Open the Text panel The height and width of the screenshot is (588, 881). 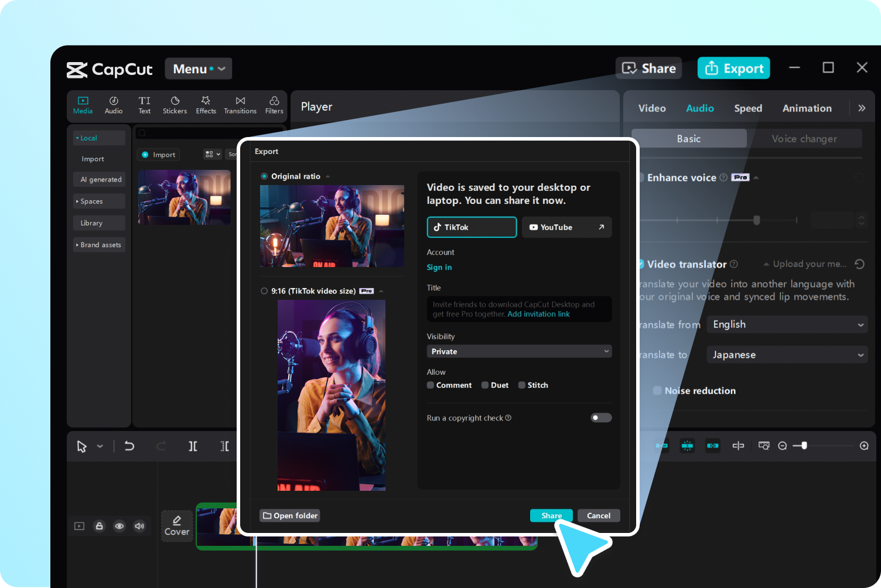tap(144, 105)
